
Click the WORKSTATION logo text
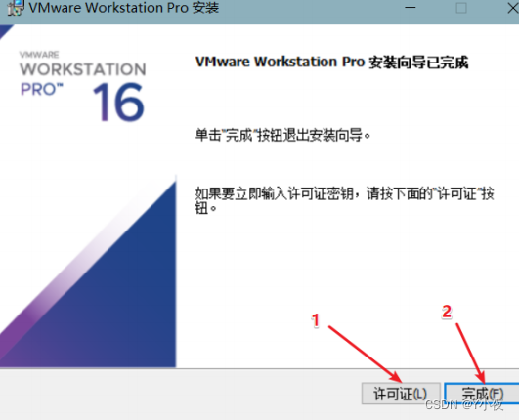point(83,69)
